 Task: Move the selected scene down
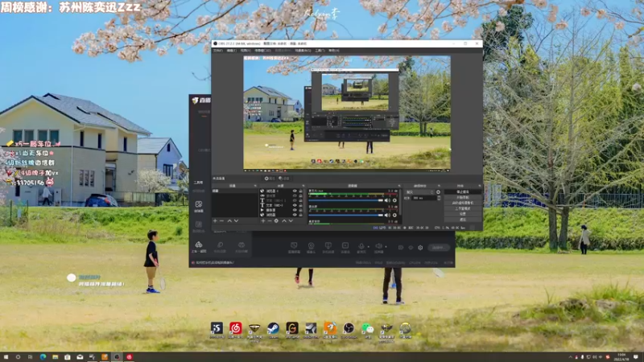pos(236,220)
